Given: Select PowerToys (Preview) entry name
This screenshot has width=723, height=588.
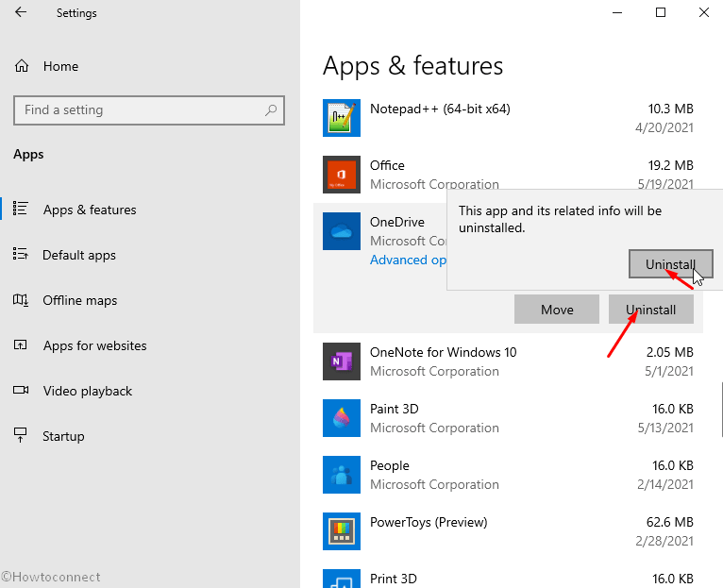Looking at the screenshot, I should [429, 523].
